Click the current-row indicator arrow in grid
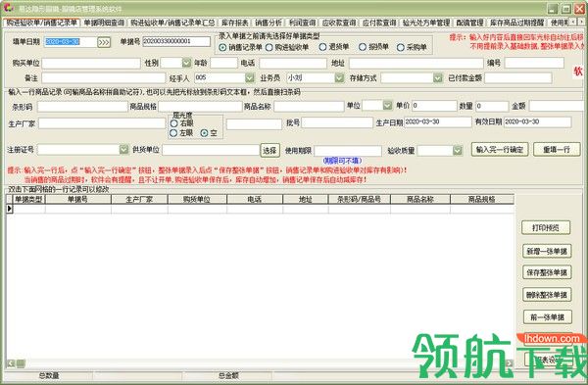 [x=10, y=209]
